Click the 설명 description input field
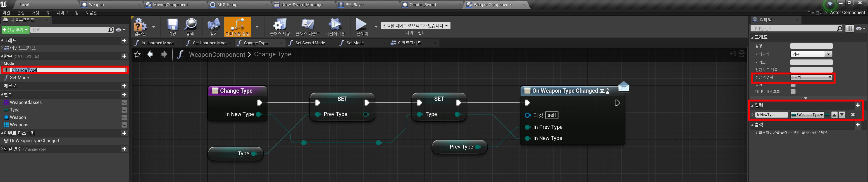 pos(811,46)
